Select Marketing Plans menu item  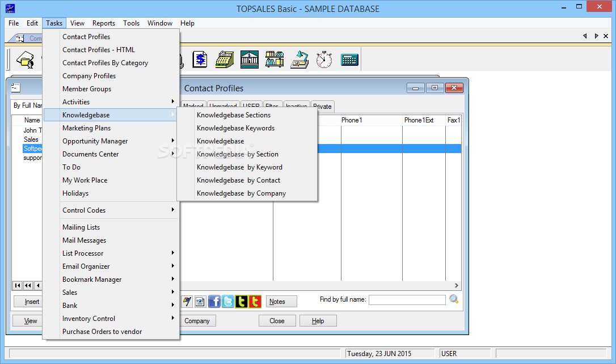pyautogui.click(x=111, y=128)
